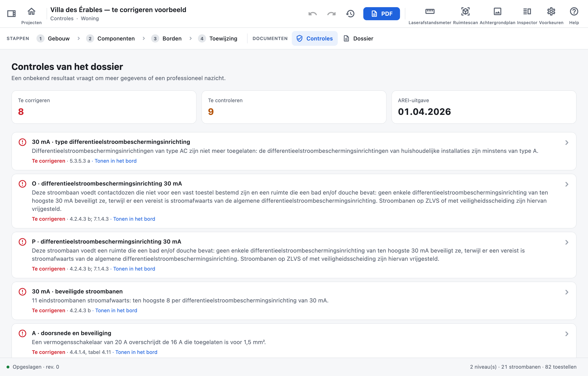Click 'Tonen in het bord' under circuit O

pyautogui.click(x=134, y=219)
